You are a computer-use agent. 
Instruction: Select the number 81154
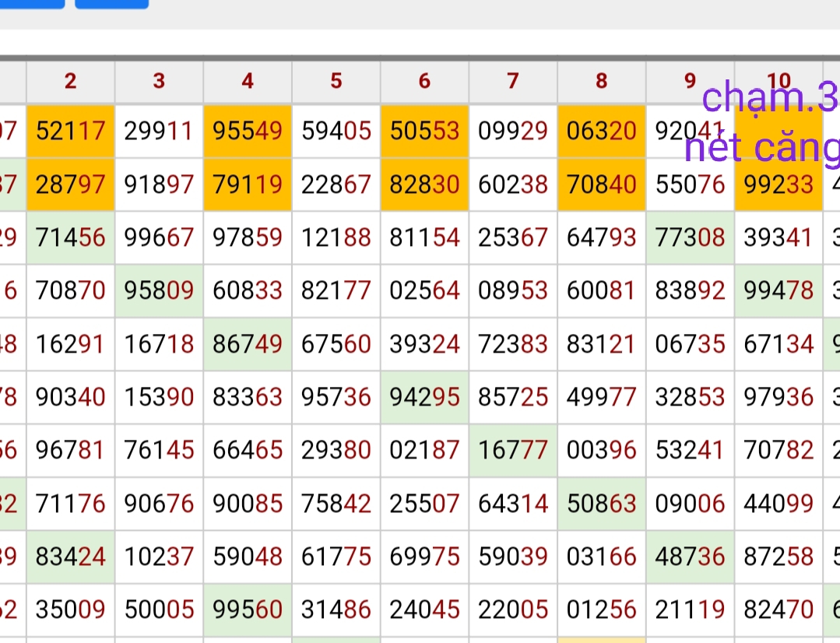pyautogui.click(x=424, y=237)
